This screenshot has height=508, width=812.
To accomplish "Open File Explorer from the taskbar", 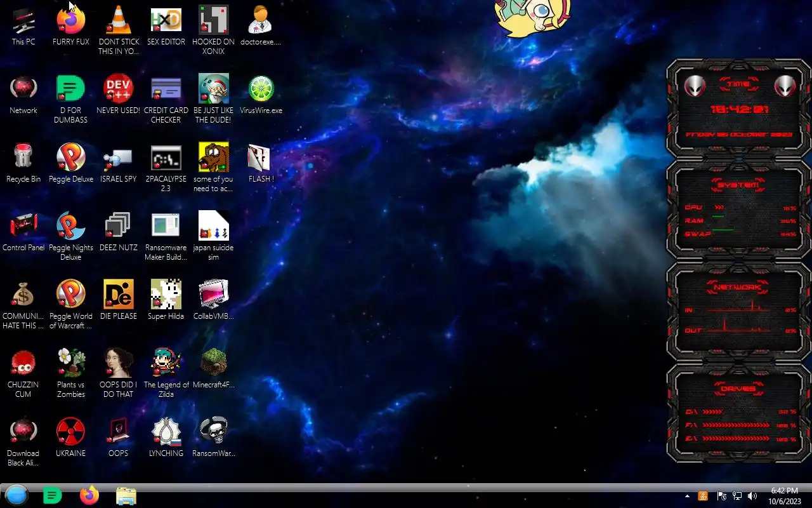I will [x=126, y=496].
